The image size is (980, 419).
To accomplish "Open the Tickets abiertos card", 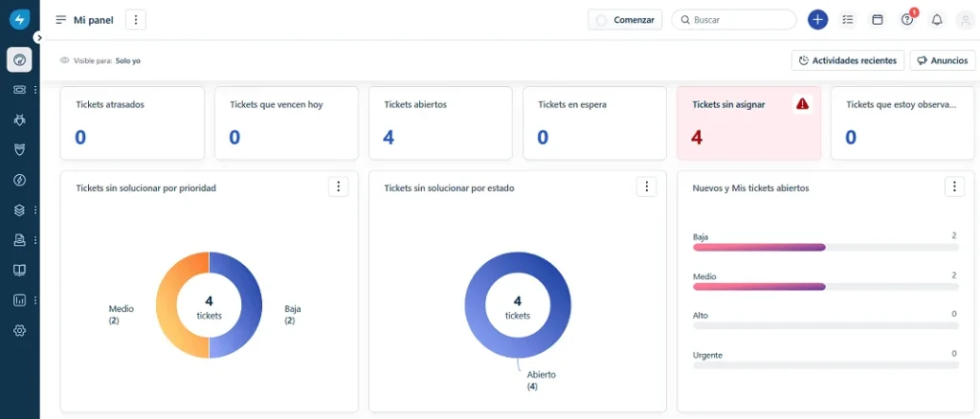I will 440,123.
